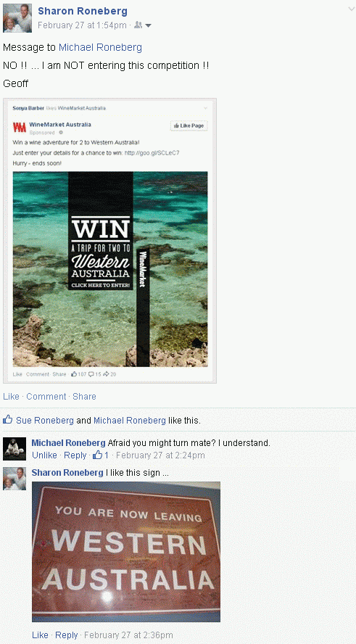Open the WineMarket competition ad image
The height and width of the screenshot is (644, 356).
tap(110, 269)
